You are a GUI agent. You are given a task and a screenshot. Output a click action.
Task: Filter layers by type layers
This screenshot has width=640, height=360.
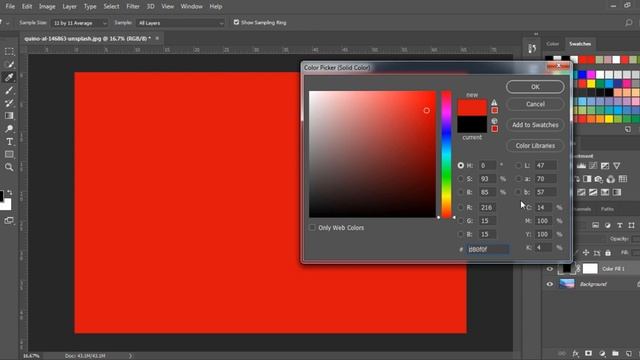(x=620, y=225)
